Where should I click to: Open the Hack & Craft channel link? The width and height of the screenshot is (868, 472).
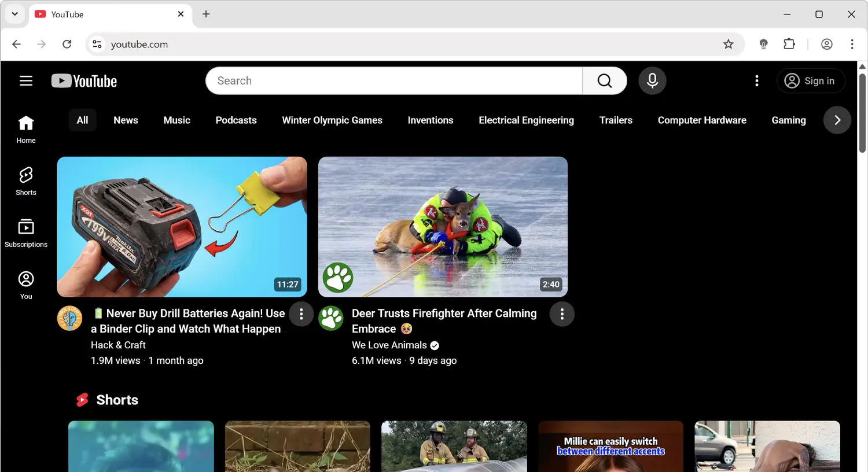point(118,345)
